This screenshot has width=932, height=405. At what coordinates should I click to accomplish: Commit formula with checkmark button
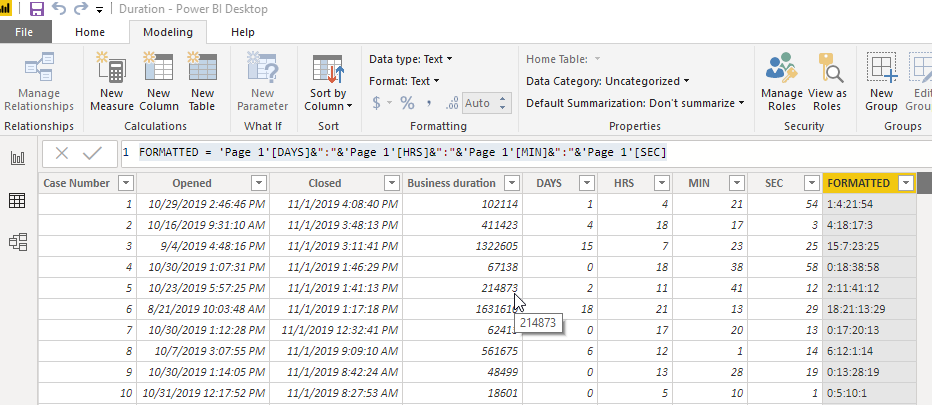tap(92, 153)
